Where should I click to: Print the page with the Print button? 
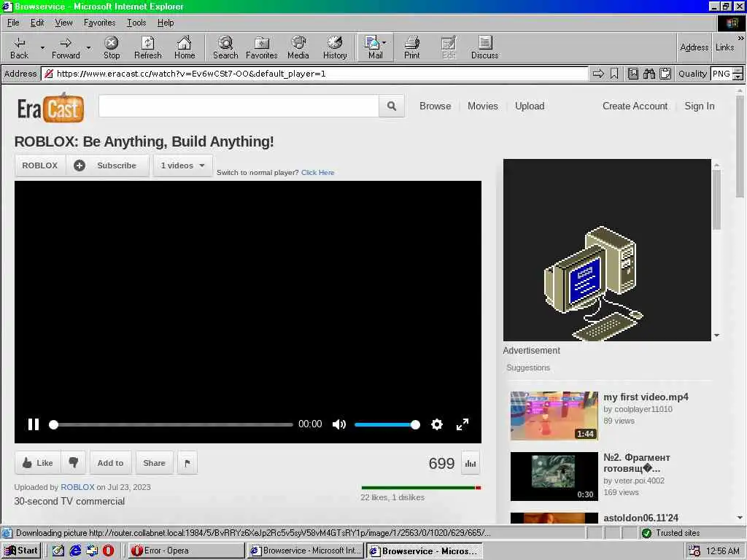pyautogui.click(x=412, y=47)
